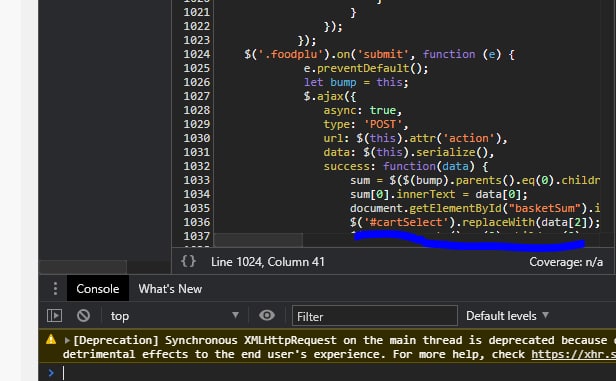The height and width of the screenshot is (381, 616).
Task: Click line number 1024 in gutter
Action: coord(196,54)
